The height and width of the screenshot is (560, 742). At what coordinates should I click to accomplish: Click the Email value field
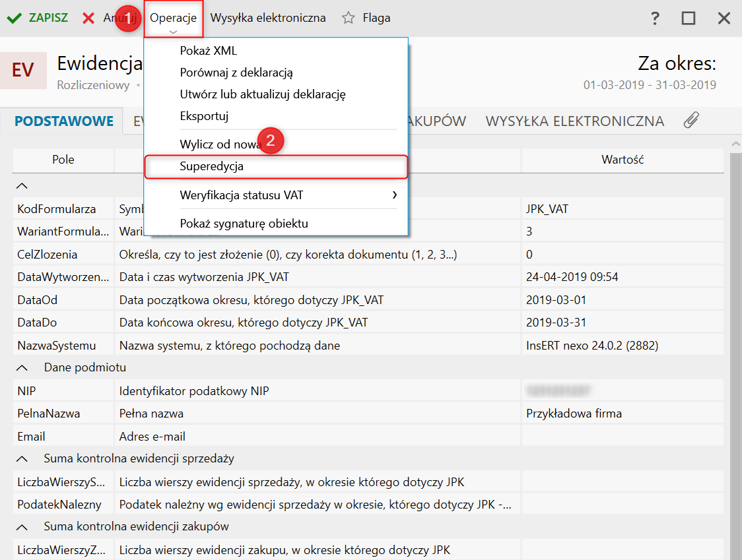point(621,437)
